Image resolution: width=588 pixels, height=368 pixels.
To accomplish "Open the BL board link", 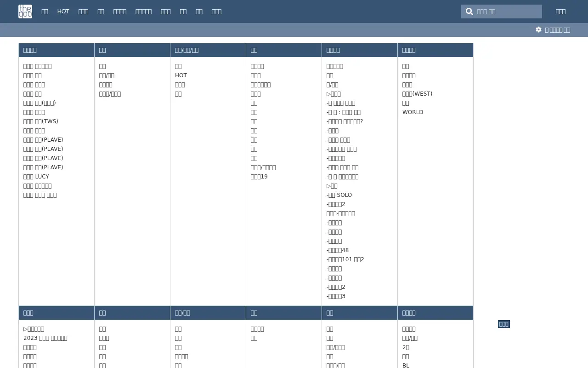I will click(x=406, y=365).
